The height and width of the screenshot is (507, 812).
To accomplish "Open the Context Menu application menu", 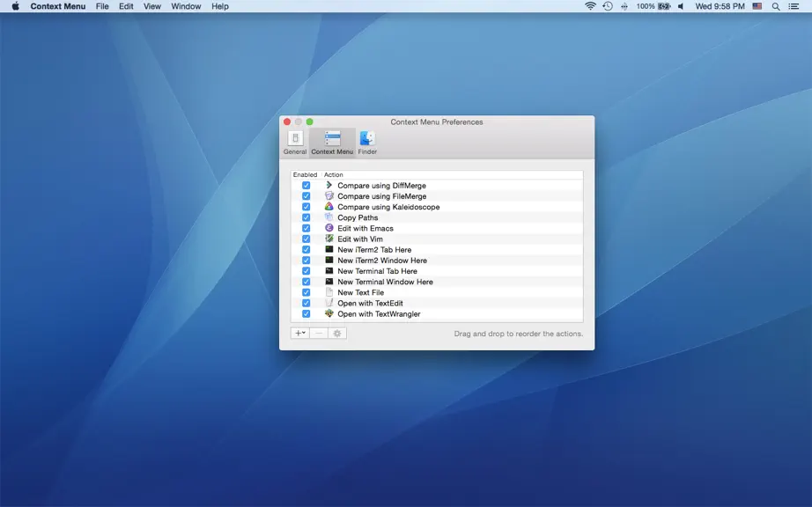I will pyautogui.click(x=58, y=6).
